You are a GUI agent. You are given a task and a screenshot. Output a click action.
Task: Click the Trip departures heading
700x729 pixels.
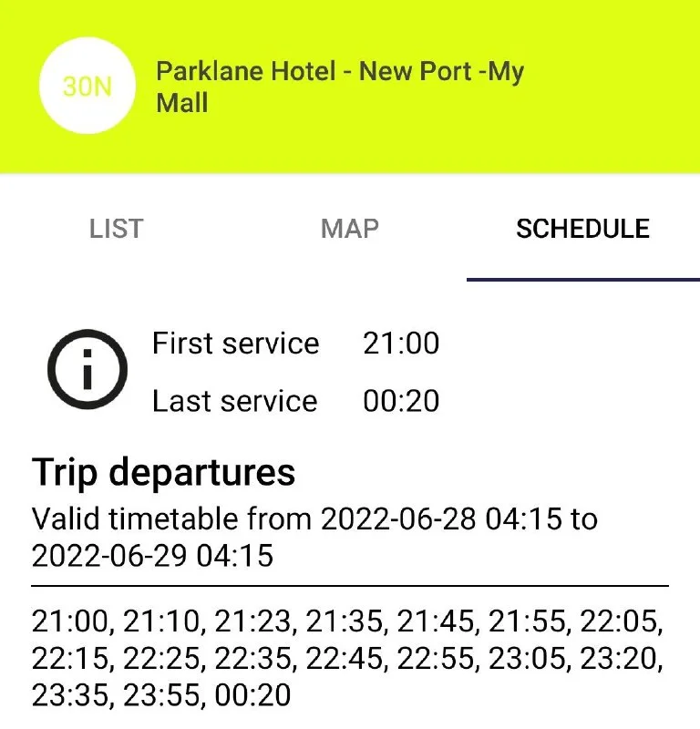click(164, 473)
